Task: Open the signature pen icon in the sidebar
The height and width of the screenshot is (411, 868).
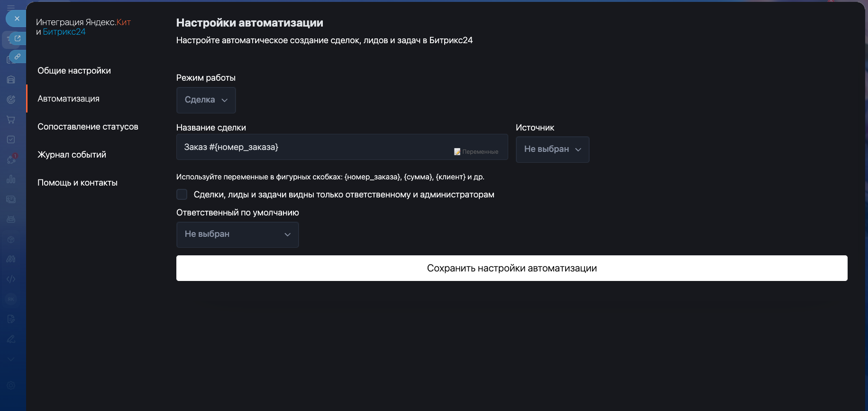Action: [x=11, y=339]
